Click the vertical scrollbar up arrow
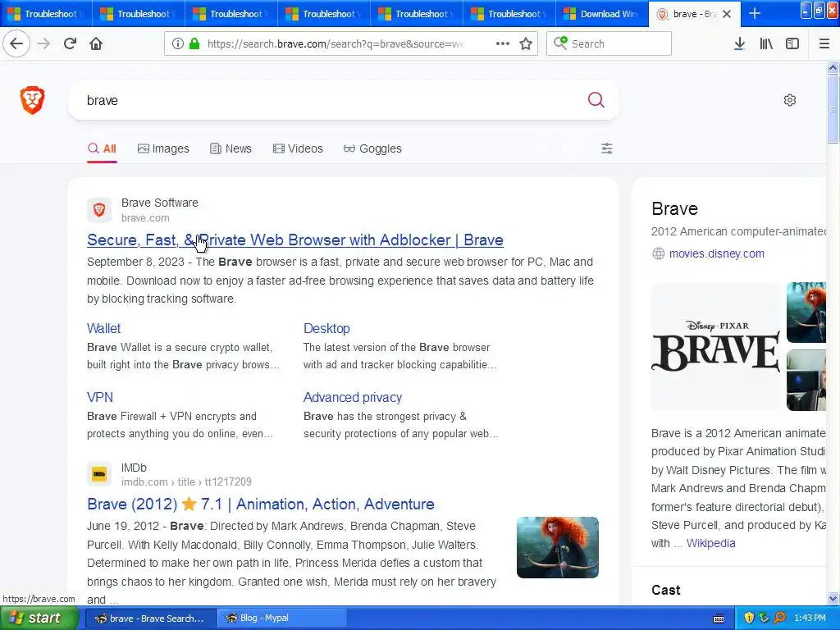This screenshot has width=840, height=630. click(833, 67)
